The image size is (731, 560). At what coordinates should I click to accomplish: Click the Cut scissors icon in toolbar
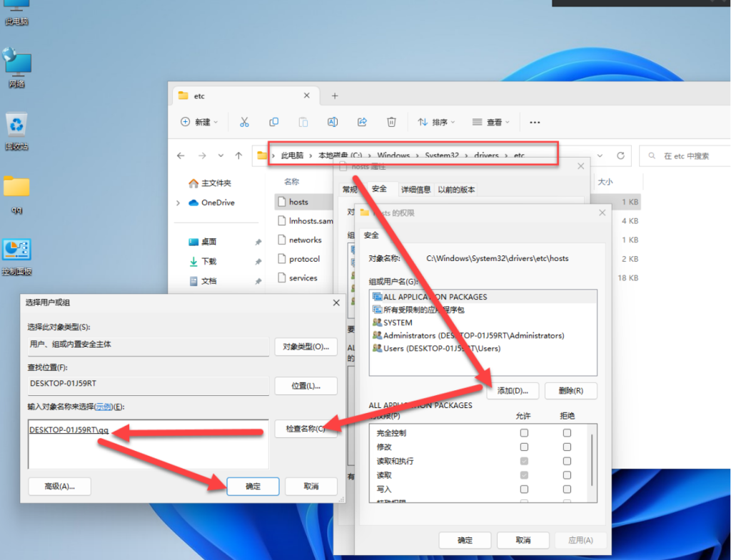pos(244,122)
